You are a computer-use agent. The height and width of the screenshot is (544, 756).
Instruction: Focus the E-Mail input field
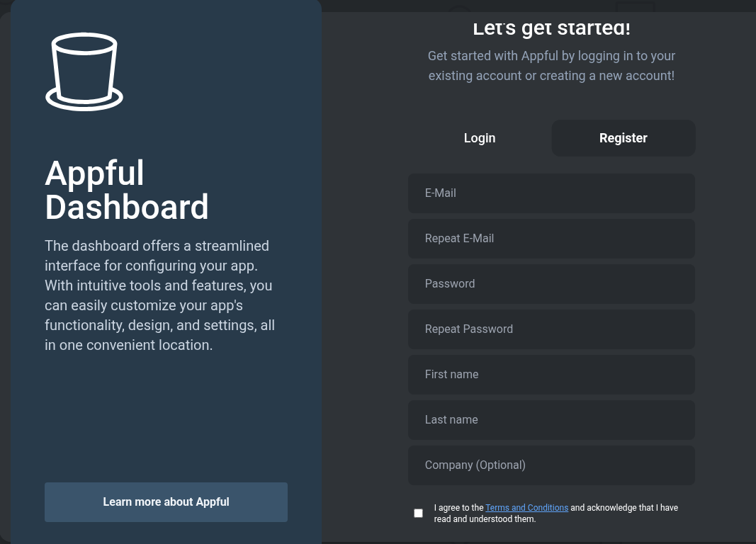pos(551,193)
